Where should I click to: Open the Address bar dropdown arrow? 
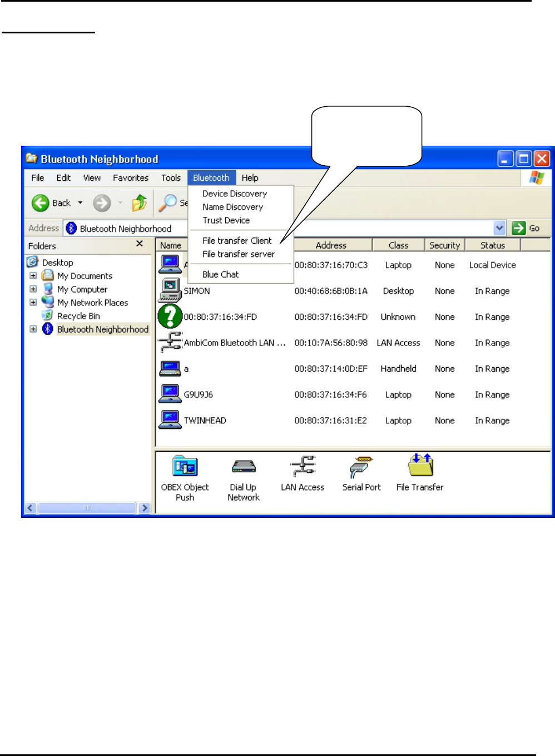(499, 228)
